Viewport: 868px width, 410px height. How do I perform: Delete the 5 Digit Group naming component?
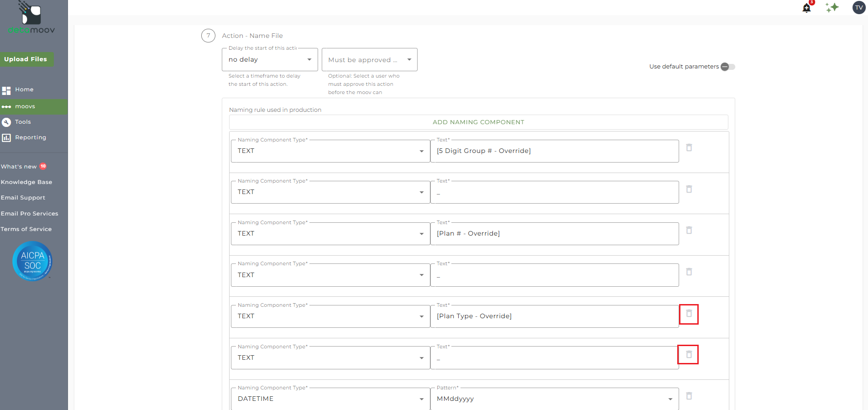[689, 147]
